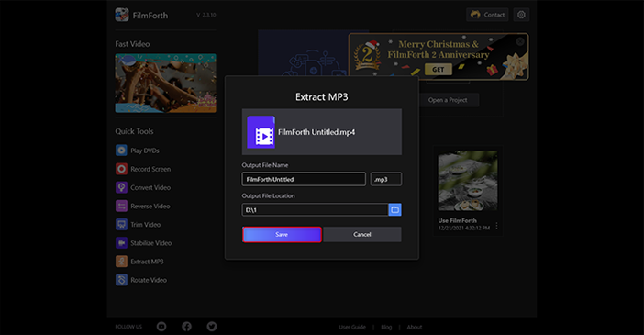Select the Stabilize Video label
The width and height of the screenshot is (644, 335).
[x=151, y=243]
